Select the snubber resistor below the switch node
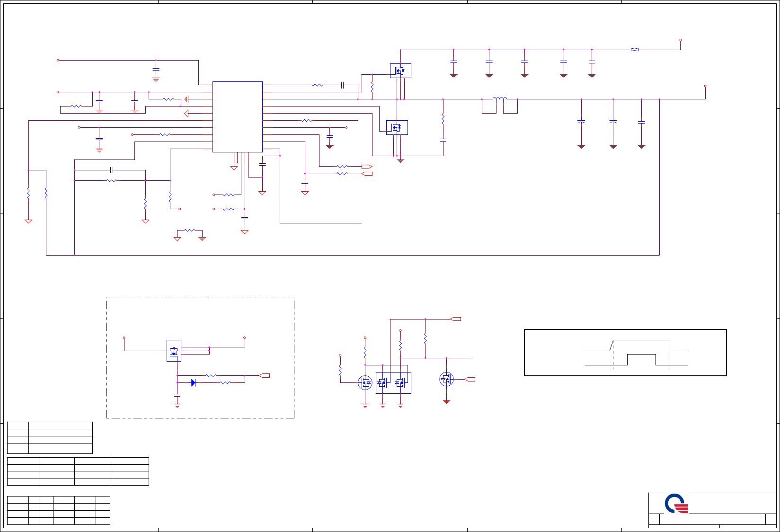This screenshot has height=532, width=780. point(443,118)
